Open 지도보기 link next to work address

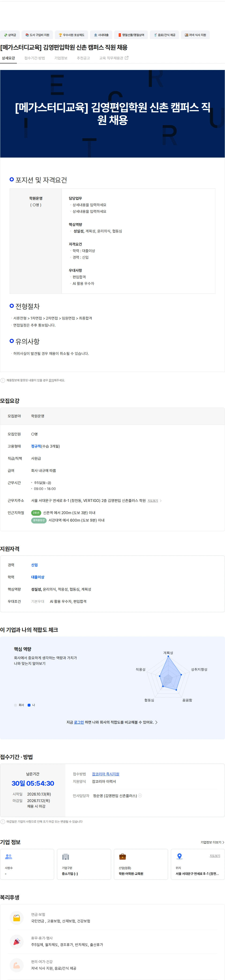(153, 501)
